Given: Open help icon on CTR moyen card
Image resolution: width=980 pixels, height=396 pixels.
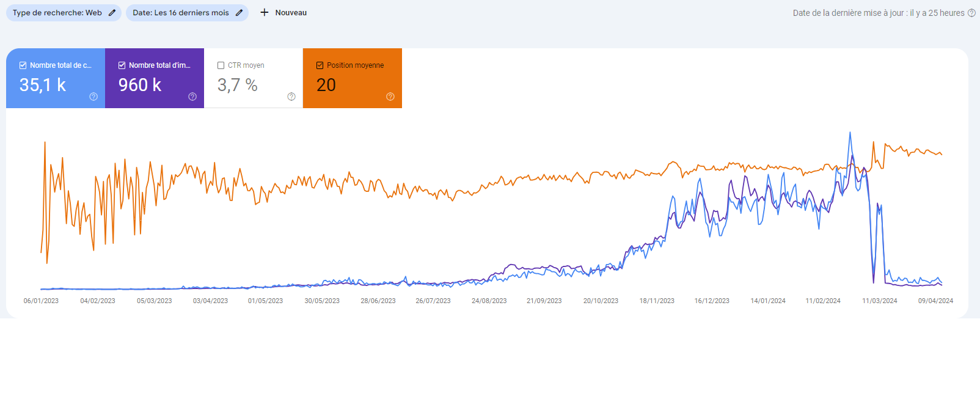Looking at the screenshot, I should pos(291,97).
